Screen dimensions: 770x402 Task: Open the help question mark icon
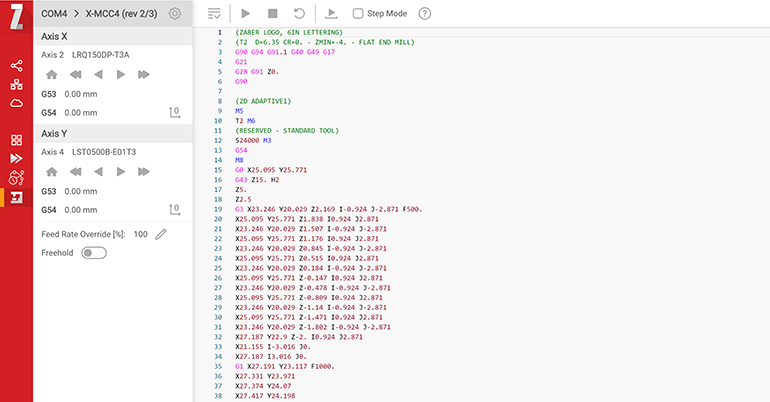(425, 14)
